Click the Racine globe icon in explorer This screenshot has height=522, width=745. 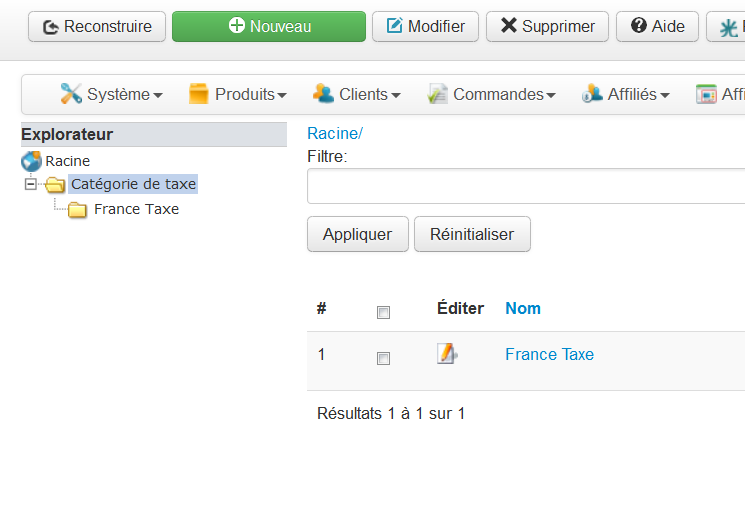pos(31,161)
